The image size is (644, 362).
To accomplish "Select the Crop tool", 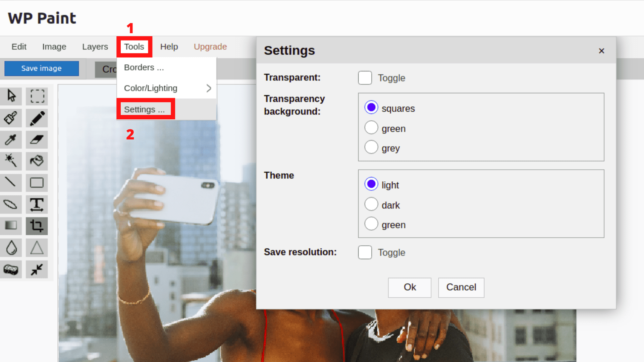I will 37,226.
